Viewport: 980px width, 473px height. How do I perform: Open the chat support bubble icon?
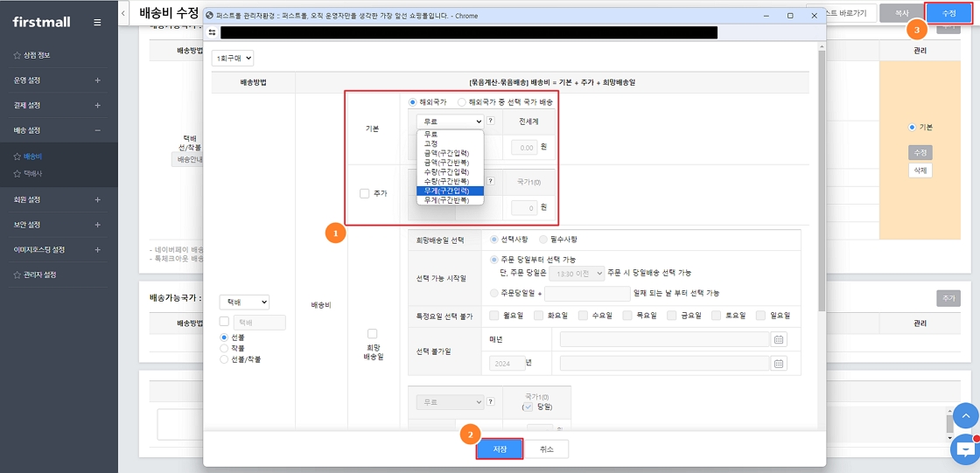click(x=964, y=448)
